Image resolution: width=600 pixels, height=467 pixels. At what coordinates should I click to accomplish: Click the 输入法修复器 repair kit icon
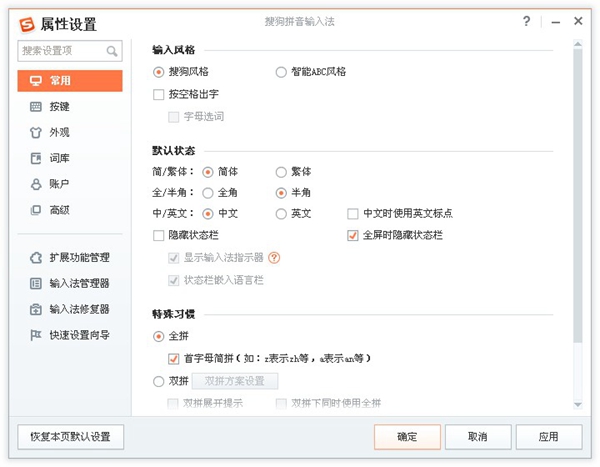tap(36, 309)
